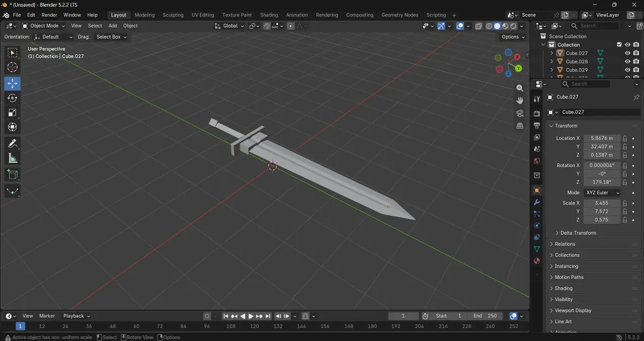Click the Pan view hand icon
Image resolution: width=644 pixels, height=341 pixels.
point(520,101)
